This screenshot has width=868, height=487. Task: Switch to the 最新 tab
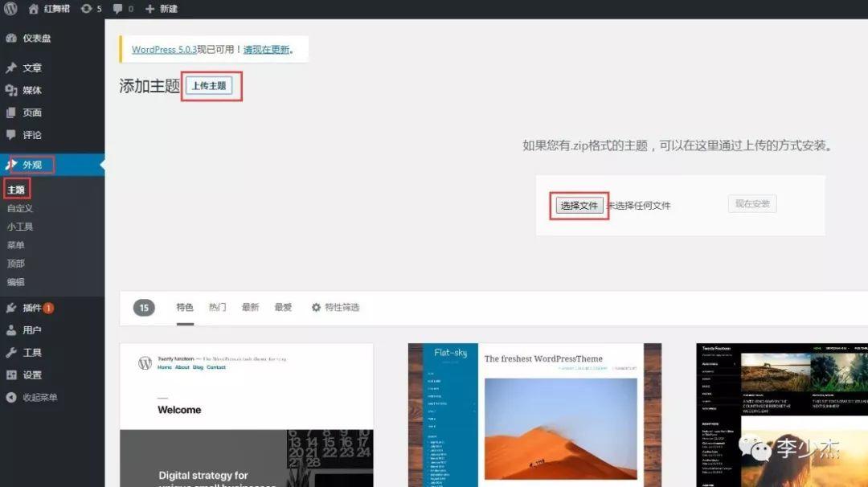(x=250, y=307)
